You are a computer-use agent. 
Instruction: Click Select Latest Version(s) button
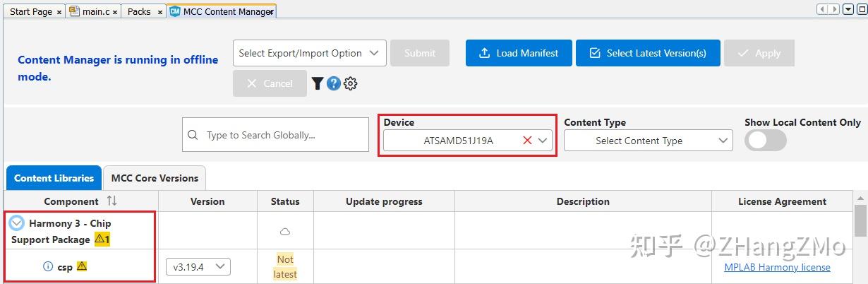point(648,53)
